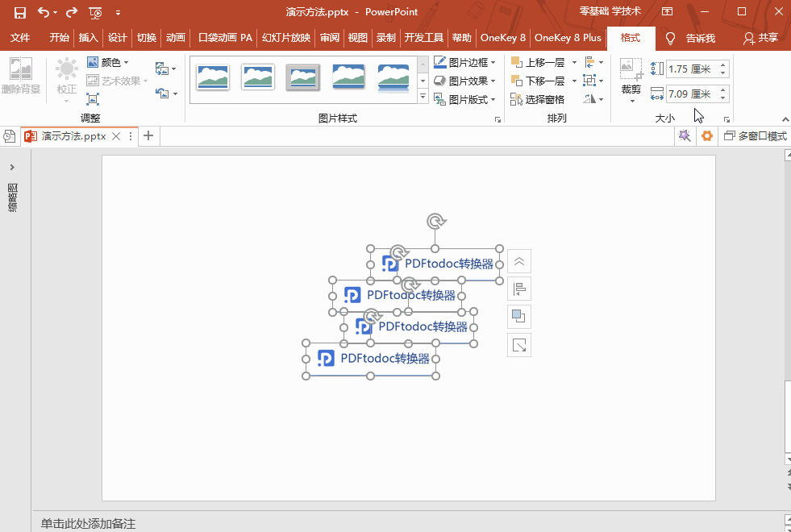Open the 图片样式 dialog launcher
The image size is (791, 532).
coord(498,119)
